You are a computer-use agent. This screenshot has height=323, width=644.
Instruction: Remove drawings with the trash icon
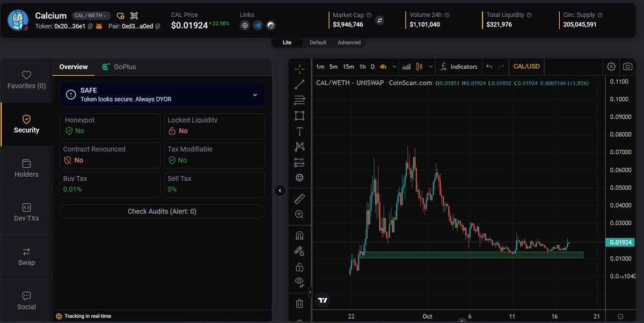point(299,304)
